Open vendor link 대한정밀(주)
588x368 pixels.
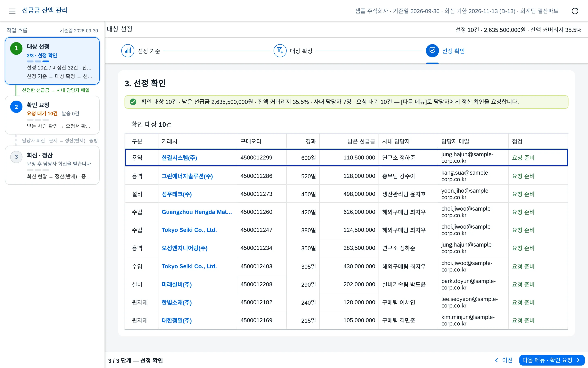tap(177, 320)
